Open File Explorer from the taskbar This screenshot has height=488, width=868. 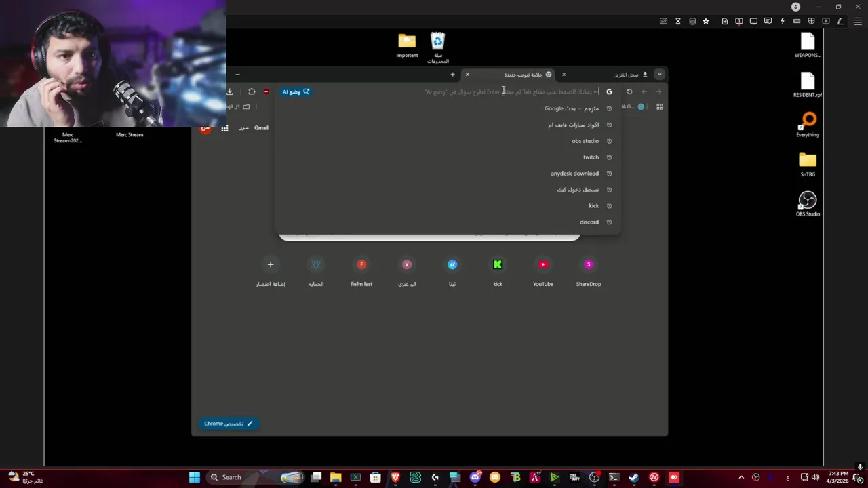336,477
